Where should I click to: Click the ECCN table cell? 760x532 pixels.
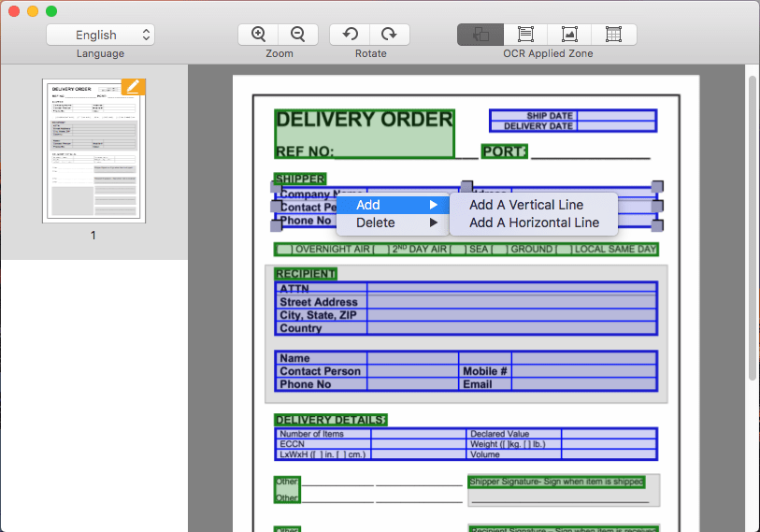click(x=323, y=444)
